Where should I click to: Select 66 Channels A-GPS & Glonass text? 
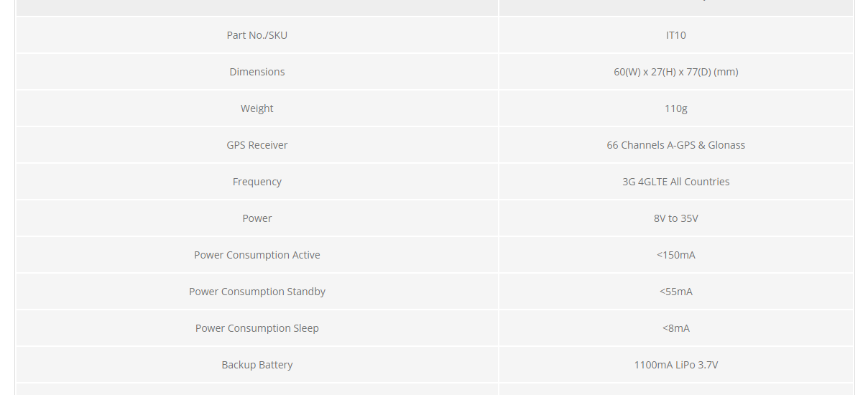[676, 145]
